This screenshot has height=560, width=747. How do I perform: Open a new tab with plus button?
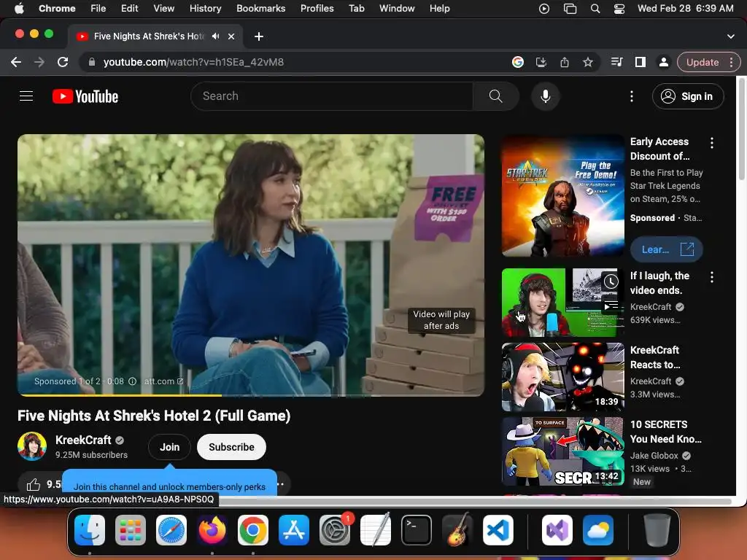click(259, 36)
